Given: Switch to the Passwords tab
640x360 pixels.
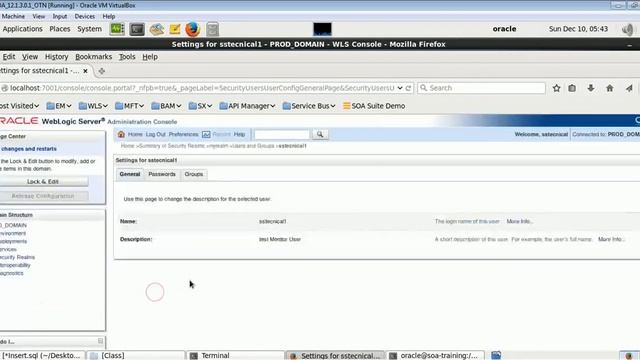Looking at the screenshot, I should coord(162,174).
